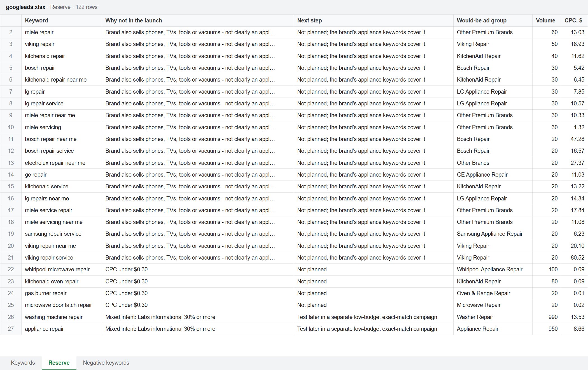Select the 'ge repair' keyword cell

coord(62,175)
